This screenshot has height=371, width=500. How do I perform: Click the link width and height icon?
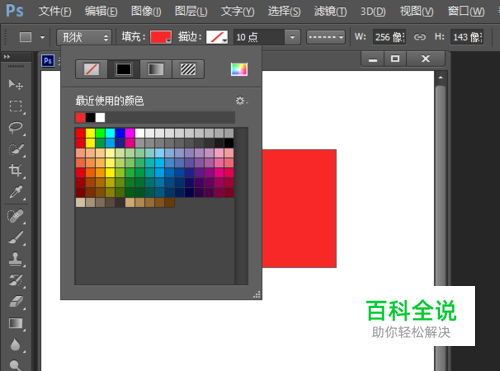420,37
